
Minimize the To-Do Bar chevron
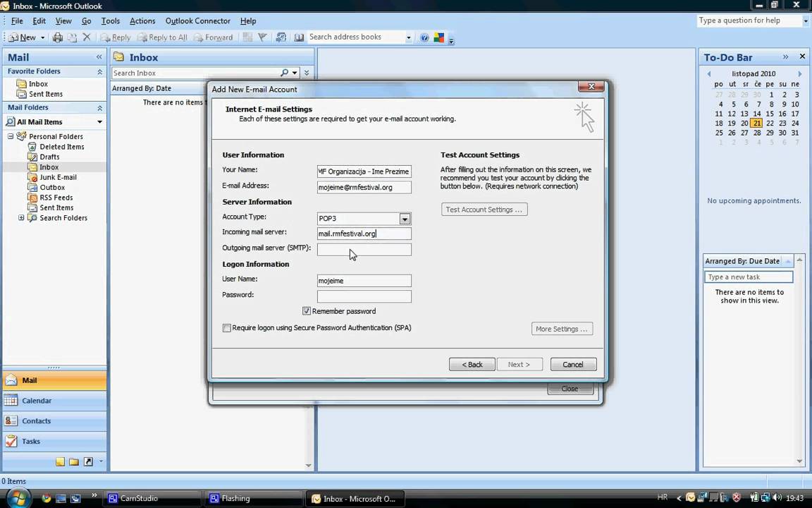(x=786, y=56)
